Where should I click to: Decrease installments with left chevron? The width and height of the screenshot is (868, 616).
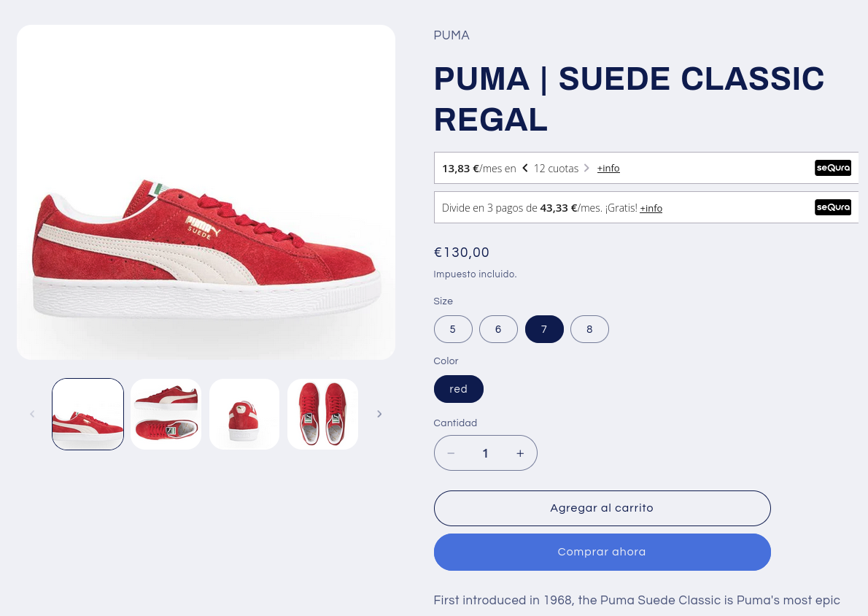point(524,168)
